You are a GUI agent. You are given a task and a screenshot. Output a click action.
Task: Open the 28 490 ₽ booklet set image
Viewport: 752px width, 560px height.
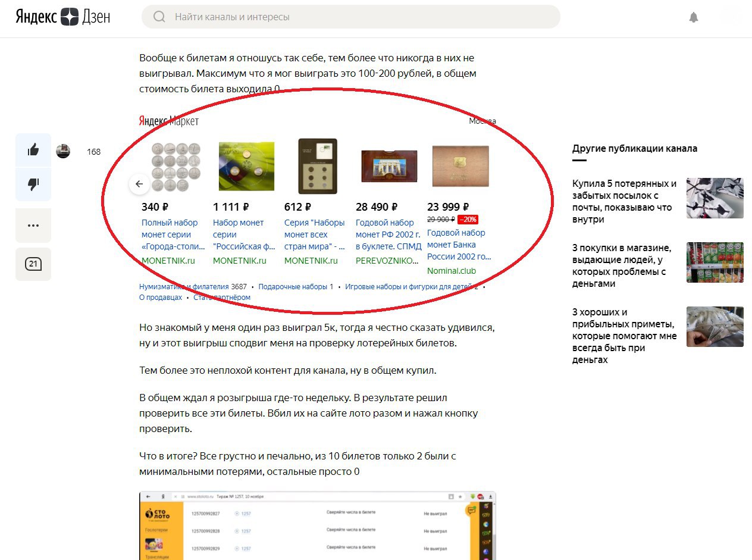[389, 166]
